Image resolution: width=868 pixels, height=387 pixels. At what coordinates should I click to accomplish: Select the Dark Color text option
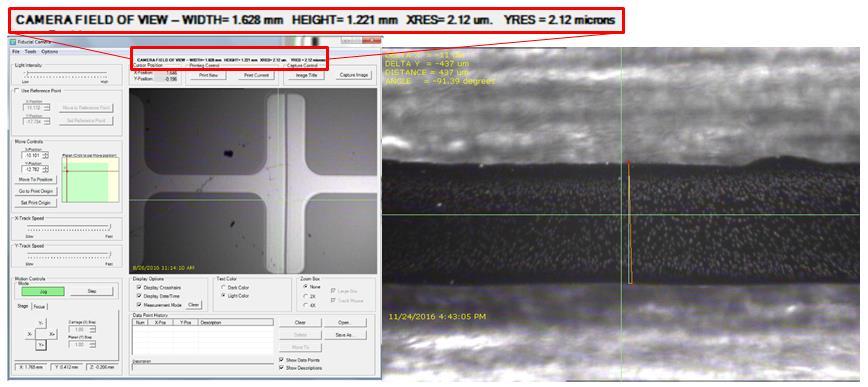click(x=223, y=287)
